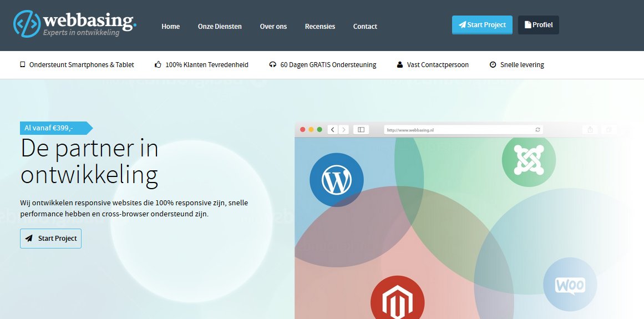Image resolution: width=644 pixels, height=319 pixels.
Task: Click the paper plane icon in header button
Action: (463, 24)
